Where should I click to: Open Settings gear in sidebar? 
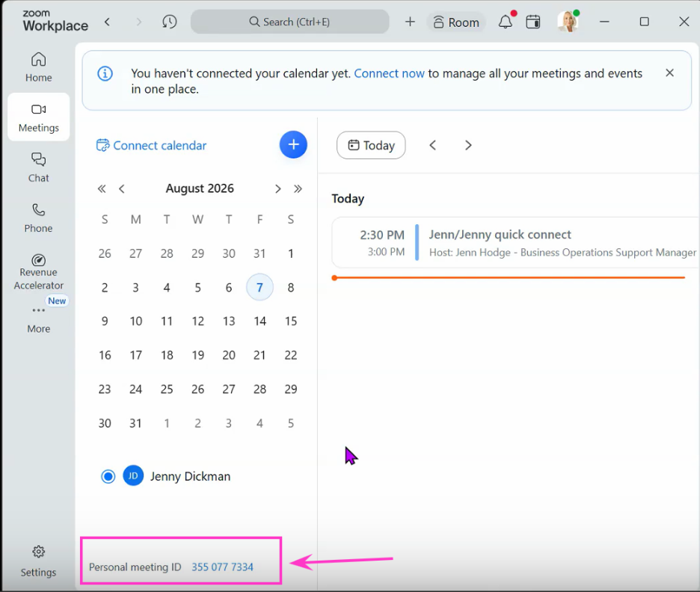coord(38,561)
